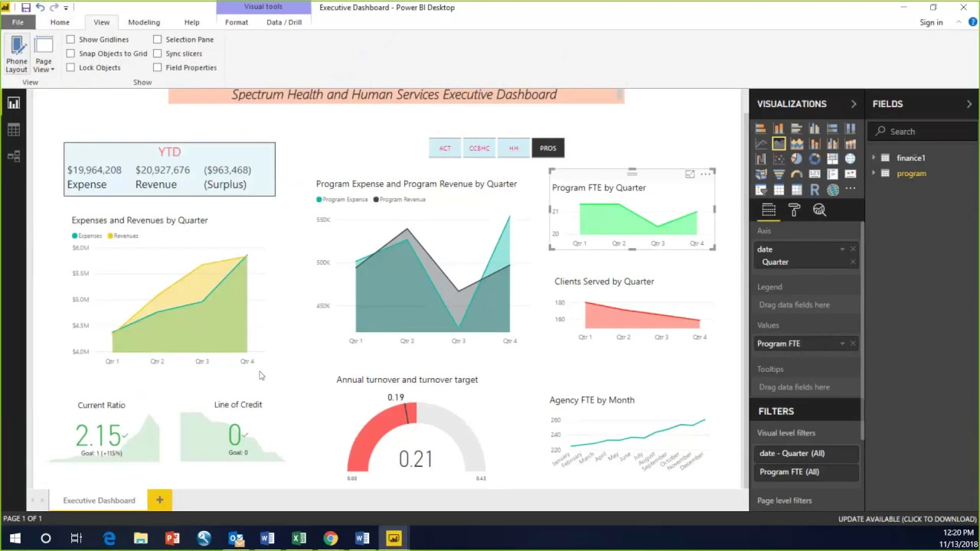Collapse the Fields pane with its chevron
The width and height of the screenshot is (980, 551).
click(x=969, y=104)
